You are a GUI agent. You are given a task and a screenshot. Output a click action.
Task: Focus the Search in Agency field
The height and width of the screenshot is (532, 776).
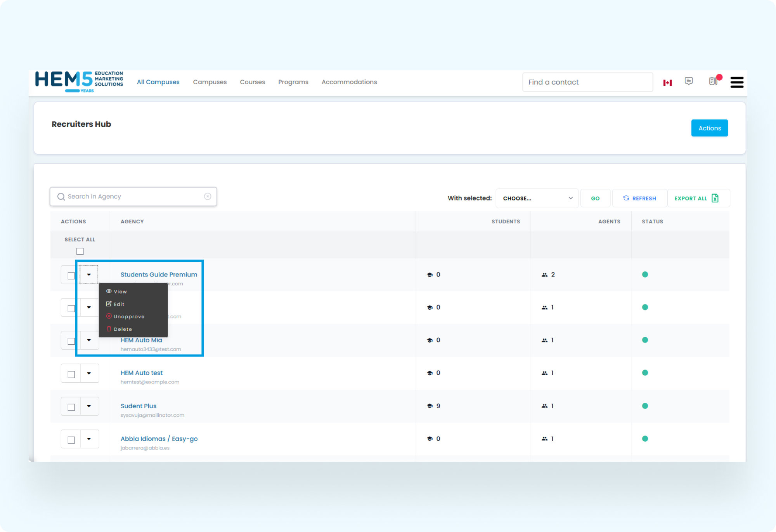click(132, 197)
